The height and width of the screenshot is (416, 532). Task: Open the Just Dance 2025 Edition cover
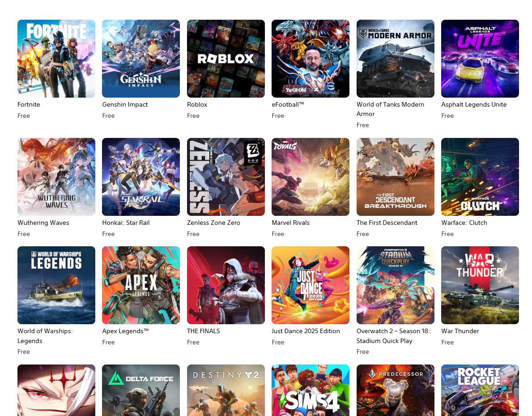[x=311, y=285]
